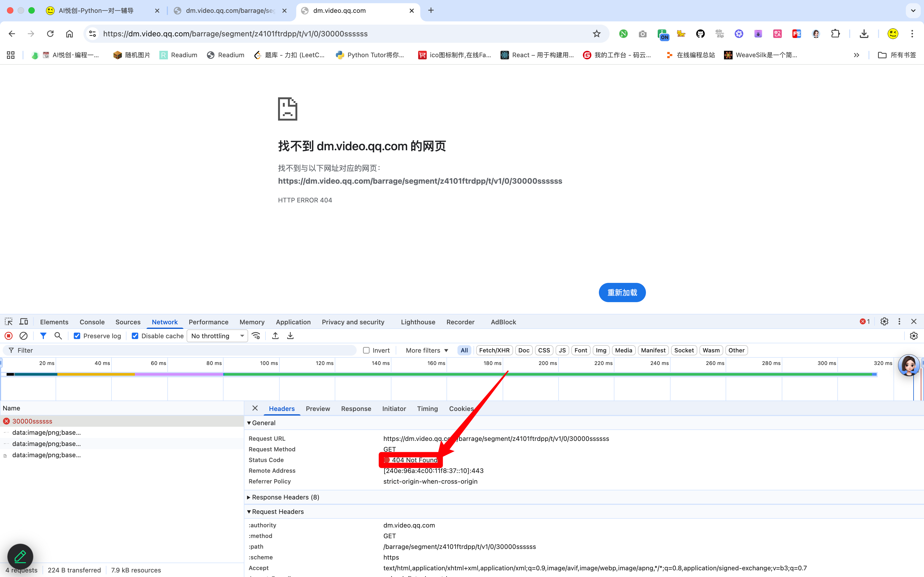
Task: Open the GitHub extension icon
Action: (x=700, y=34)
